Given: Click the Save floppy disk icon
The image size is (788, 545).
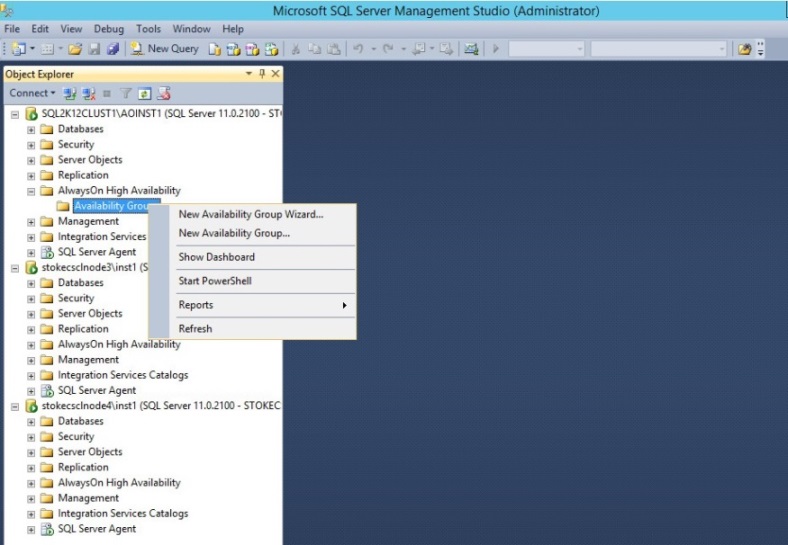Looking at the screenshot, I should (x=94, y=49).
